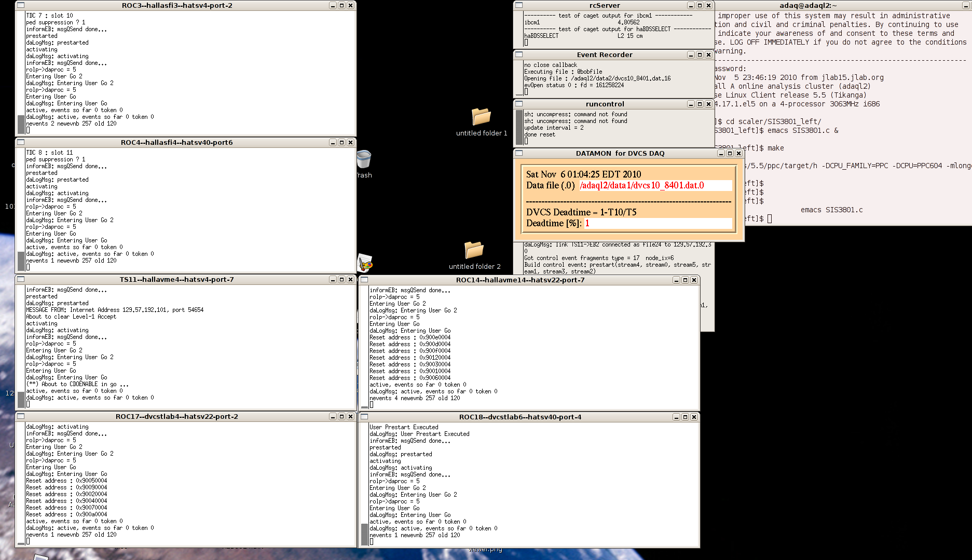
Task: Click 'Reset address : 0x900e0004' line in ROC14
Action: click(410, 337)
